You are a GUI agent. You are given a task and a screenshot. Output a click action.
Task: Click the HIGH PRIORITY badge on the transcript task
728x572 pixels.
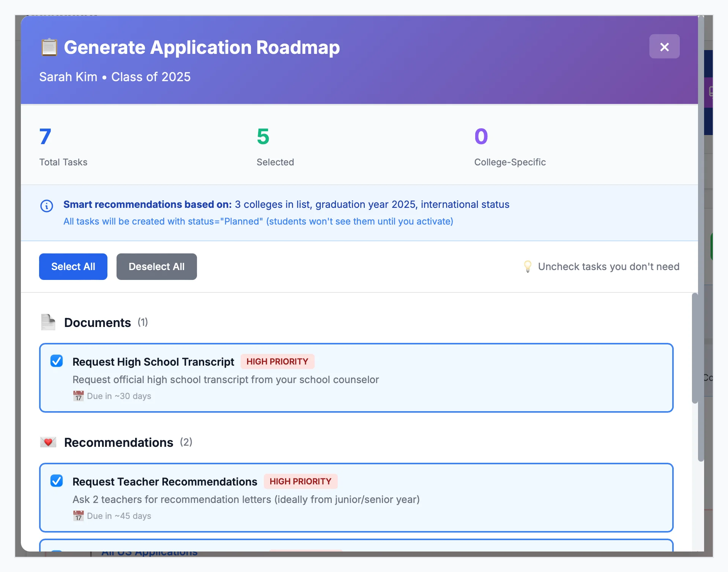tap(277, 361)
